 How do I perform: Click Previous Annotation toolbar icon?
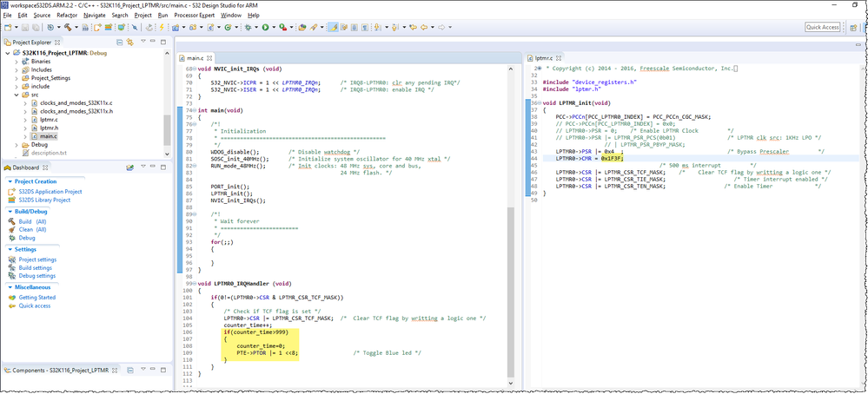[394, 27]
